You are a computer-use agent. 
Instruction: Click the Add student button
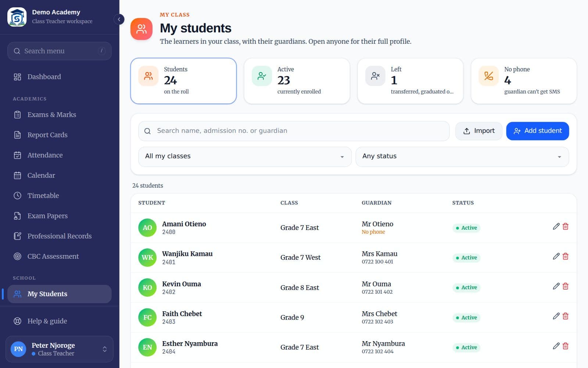(537, 131)
